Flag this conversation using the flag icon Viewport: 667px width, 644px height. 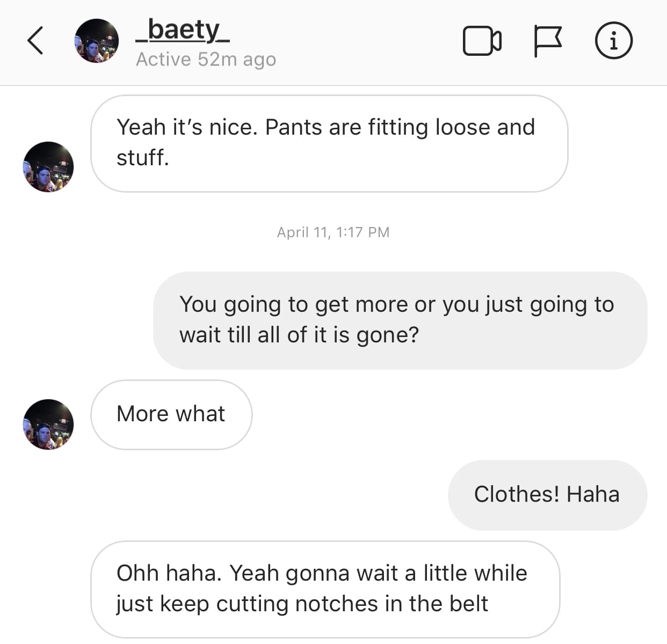tap(548, 41)
